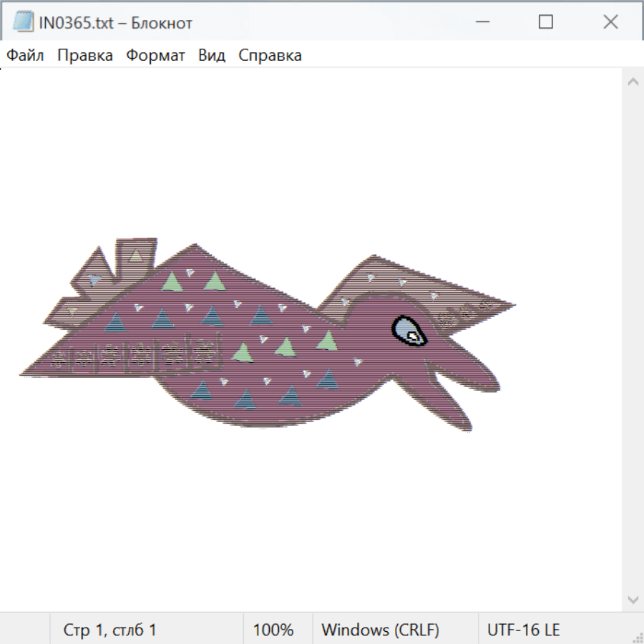The width and height of the screenshot is (644, 644).
Task: Click the scroll up arrow
Action: coord(633,82)
